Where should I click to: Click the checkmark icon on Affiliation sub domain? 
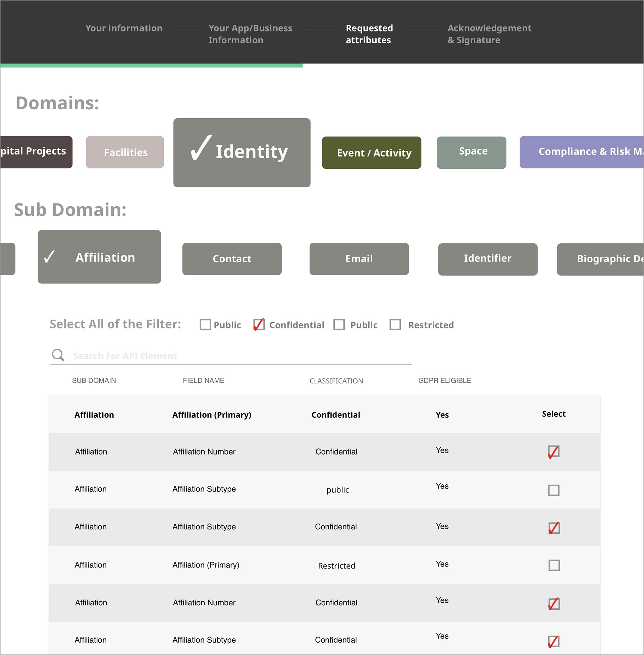tap(49, 256)
